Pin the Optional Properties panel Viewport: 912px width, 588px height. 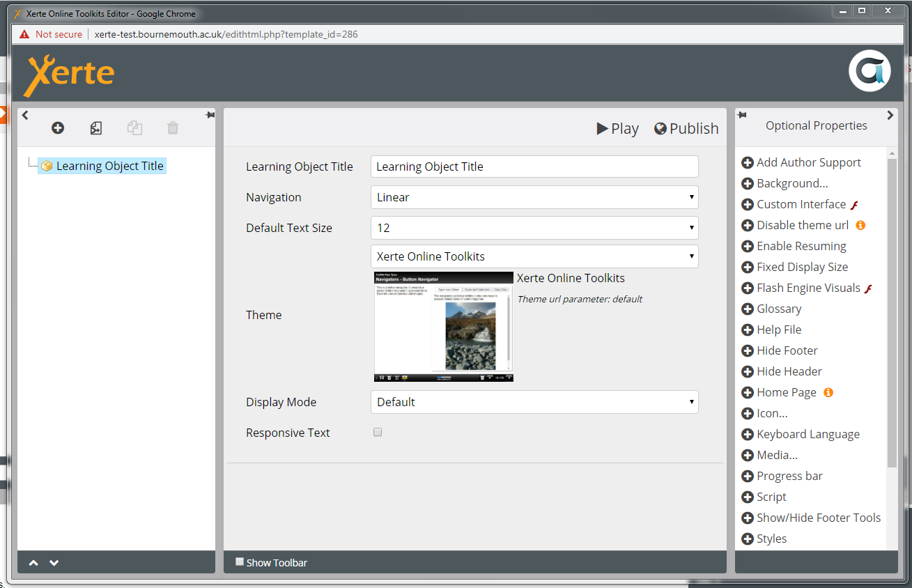(x=742, y=115)
